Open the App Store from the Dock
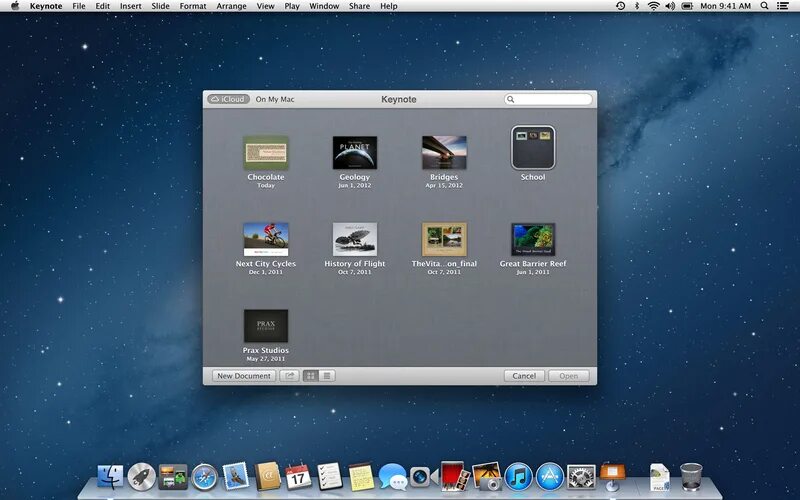 tap(549, 477)
